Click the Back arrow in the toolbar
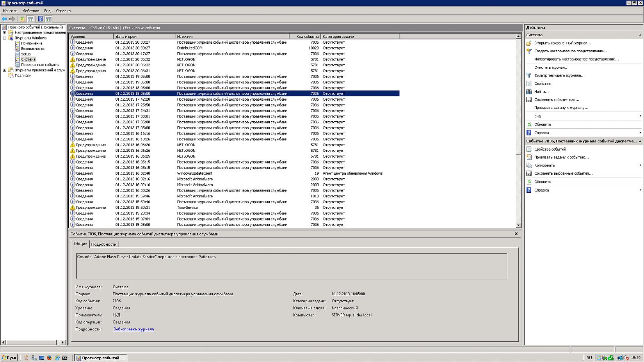Viewport: 644px width, 362px height. [x=4, y=19]
